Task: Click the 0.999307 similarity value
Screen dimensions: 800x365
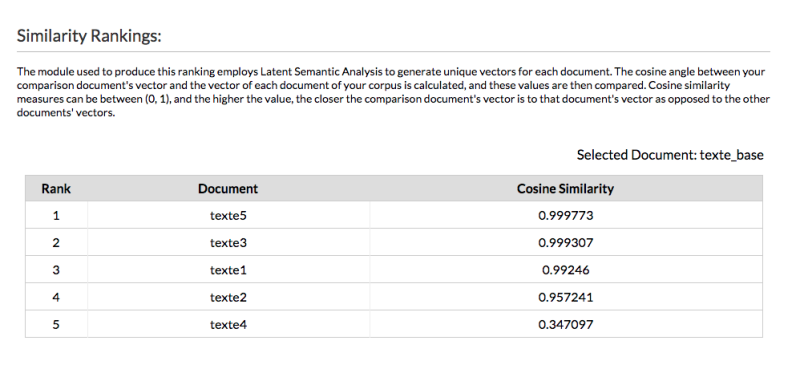Action: 565,242
